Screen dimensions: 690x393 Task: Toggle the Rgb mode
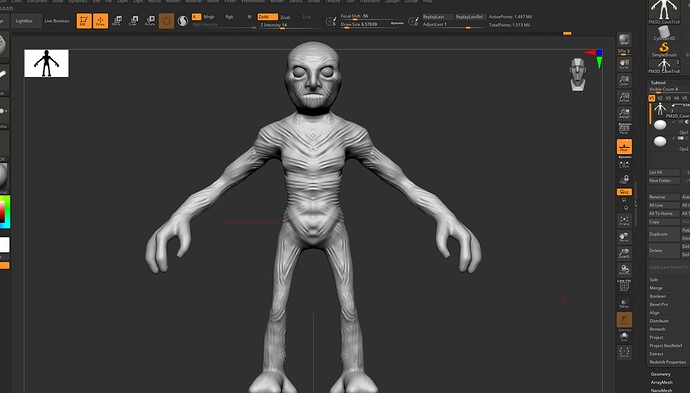tap(229, 17)
